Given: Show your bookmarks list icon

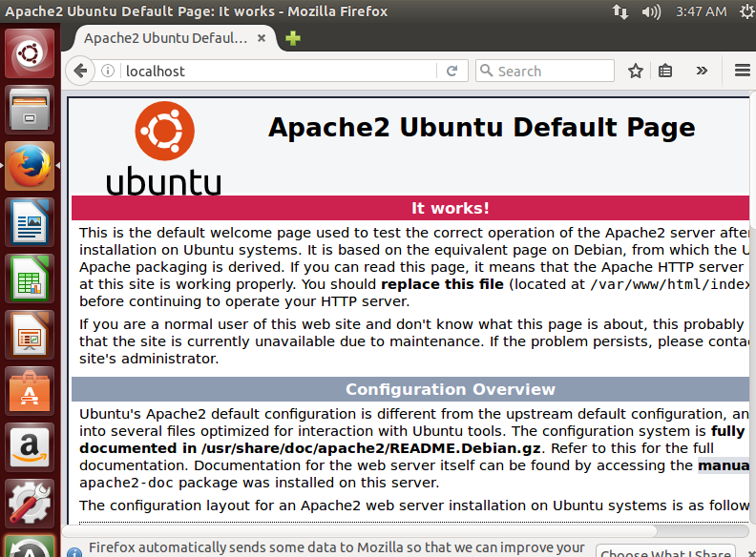Looking at the screenshot, I should (x=665, y=71).
